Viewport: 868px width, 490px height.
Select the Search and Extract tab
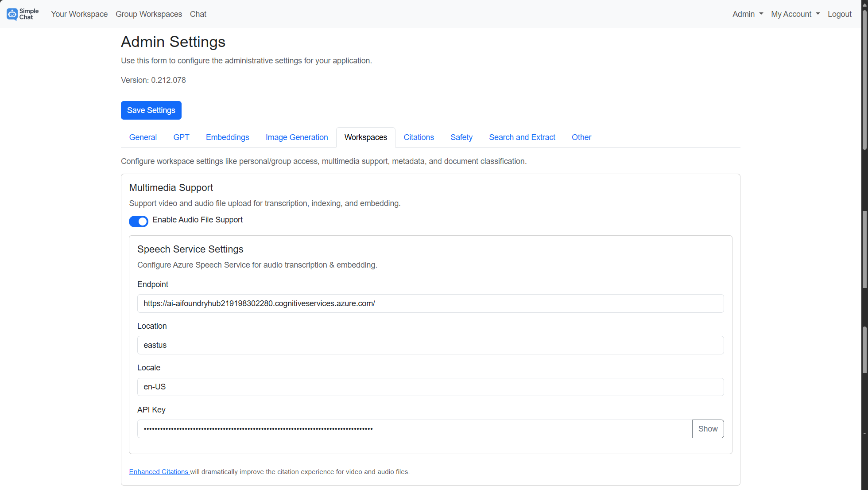coord(522,137)
